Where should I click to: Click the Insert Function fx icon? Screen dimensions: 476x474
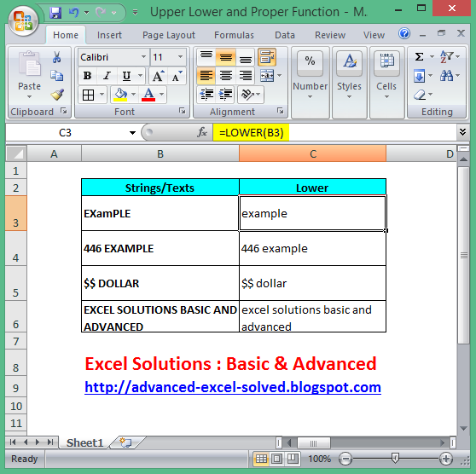(x=202, y=132)
